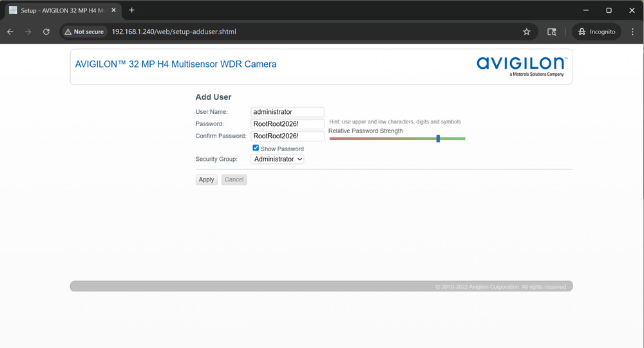Click the address bar URL
Viewport: 644px width, 348px height.
click(174, 32)
